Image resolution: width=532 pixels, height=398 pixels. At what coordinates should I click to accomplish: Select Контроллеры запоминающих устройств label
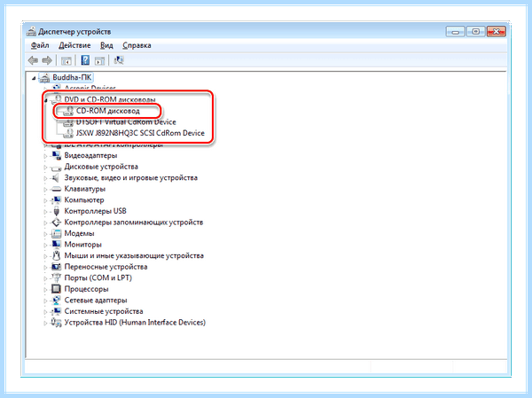134,222
